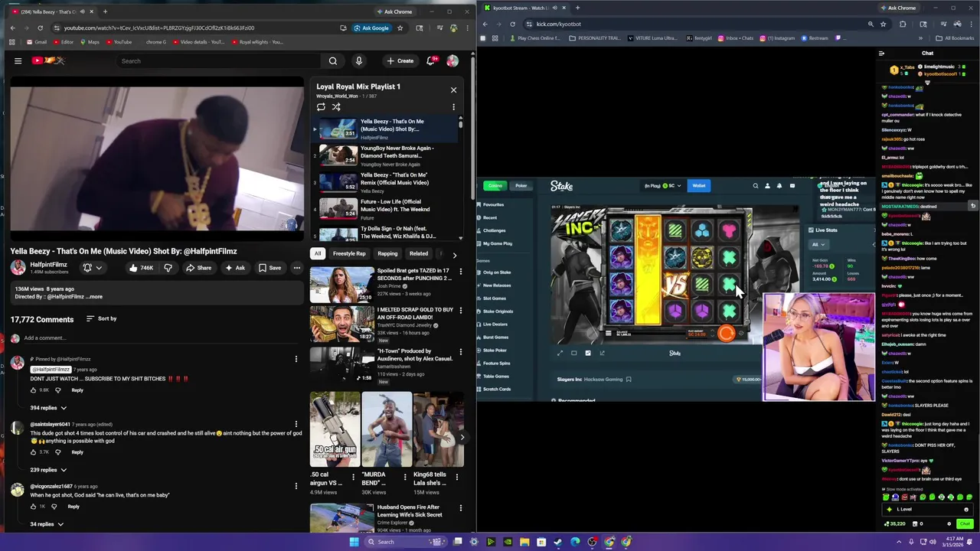Click the YouTube search magnifier button

coord(332,61)
